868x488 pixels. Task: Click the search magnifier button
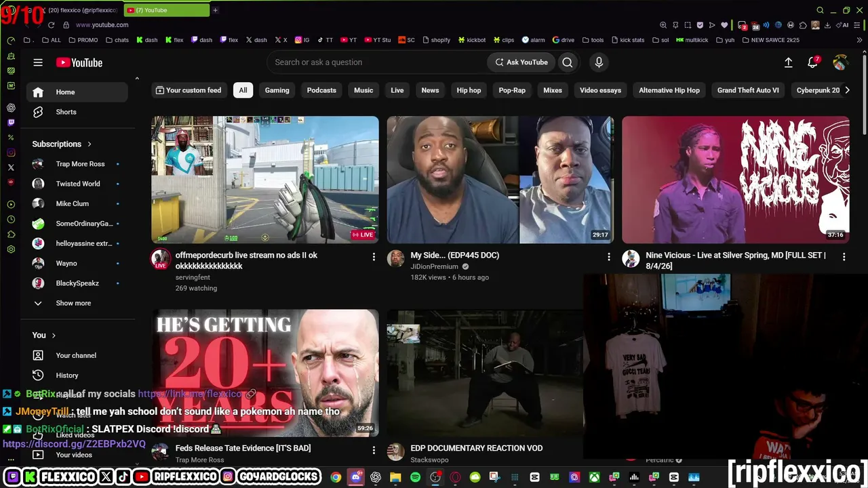tap(568, 62)
